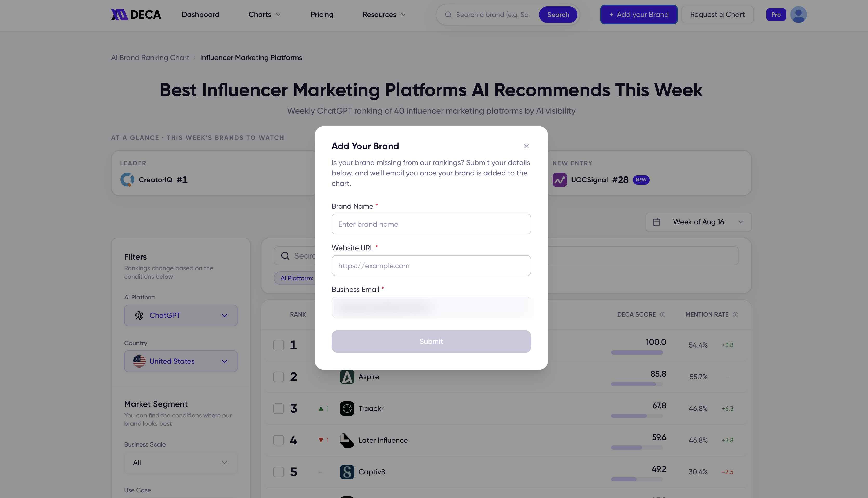
Task: Tick the checkbox for rank 1
Action: pos(278,345)
